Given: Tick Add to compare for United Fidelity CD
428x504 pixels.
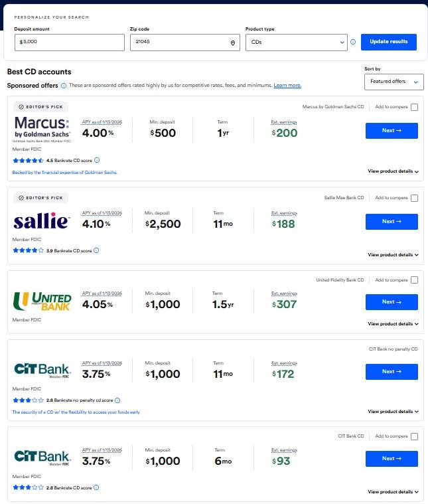Looking at the screenshot, I should click(x=414, y=280).
